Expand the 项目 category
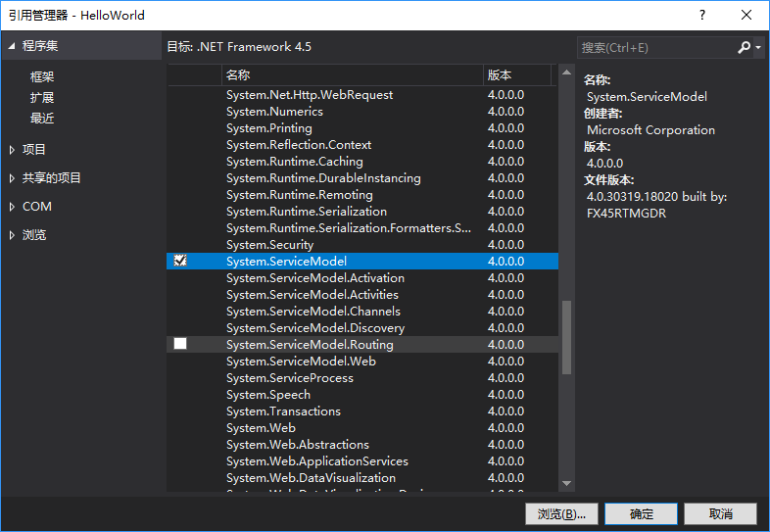The width and height of the screenshot is (770, 532). [12, 150]
